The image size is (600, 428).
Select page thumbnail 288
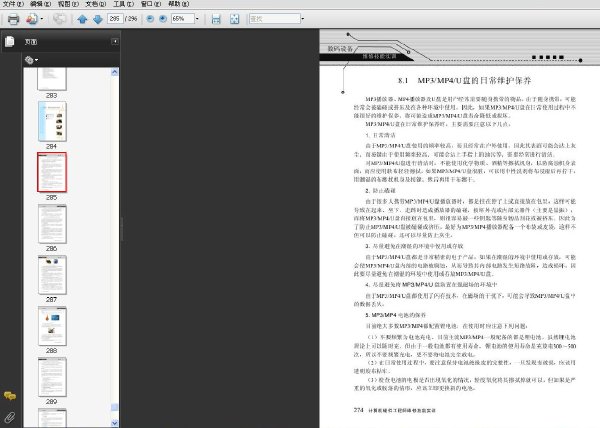[52, 326]
